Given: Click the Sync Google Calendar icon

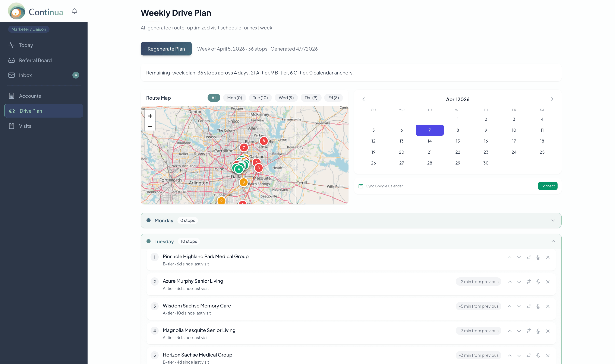Looking at the screenshot, I should click(x=360, y=186).
